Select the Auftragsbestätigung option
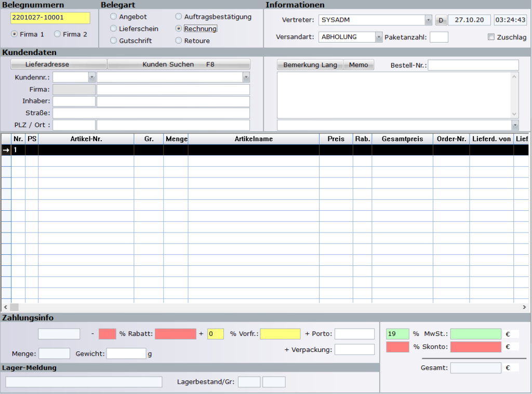Viewport: 532px width, 394px height. click(x=179, y=17)
